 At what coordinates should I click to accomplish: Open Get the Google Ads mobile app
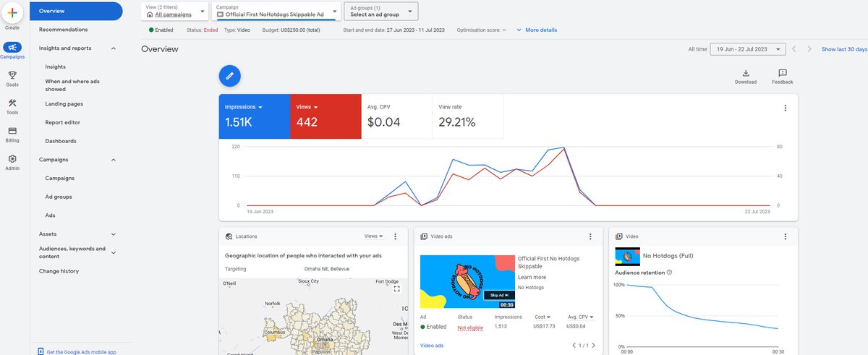coord(81,351)
